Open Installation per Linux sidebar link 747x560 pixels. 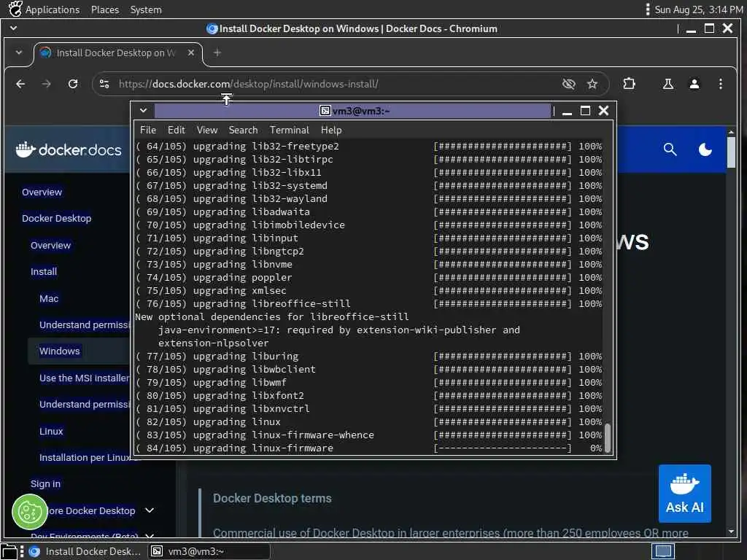(85, 458)
